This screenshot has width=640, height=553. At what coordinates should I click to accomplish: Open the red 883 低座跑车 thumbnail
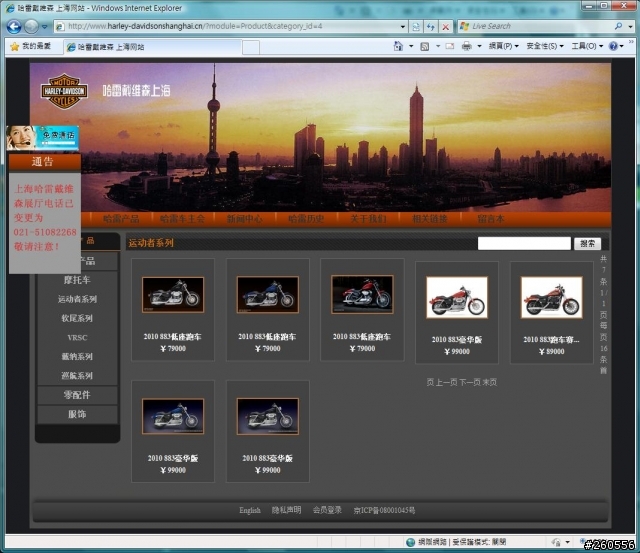(x=362, y=294)
